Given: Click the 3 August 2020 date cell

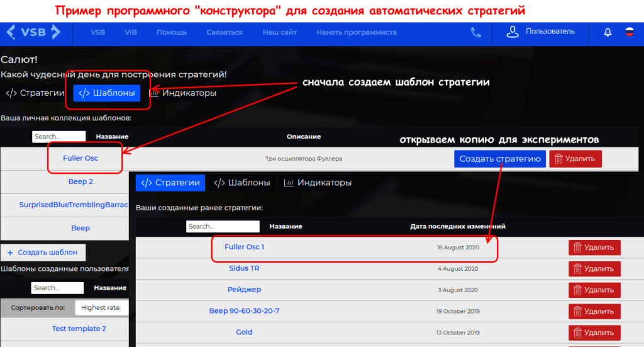Looking at the screenshot, I should tap(458, 290).
